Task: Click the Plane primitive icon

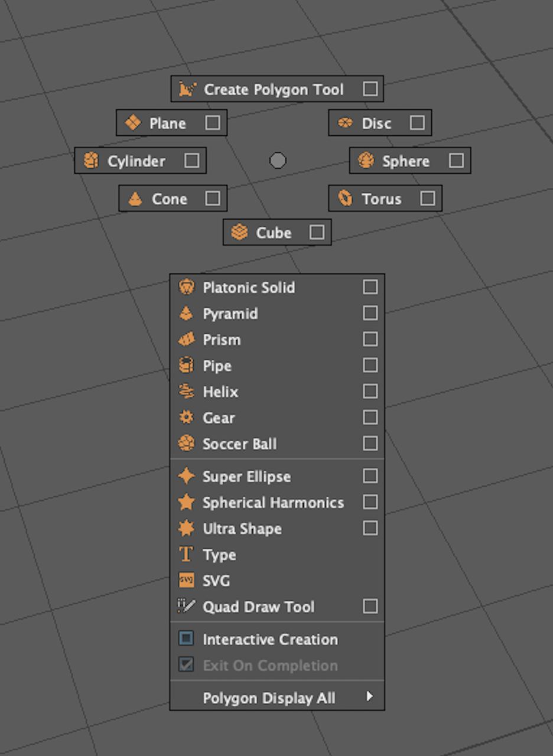Action: 133,123
